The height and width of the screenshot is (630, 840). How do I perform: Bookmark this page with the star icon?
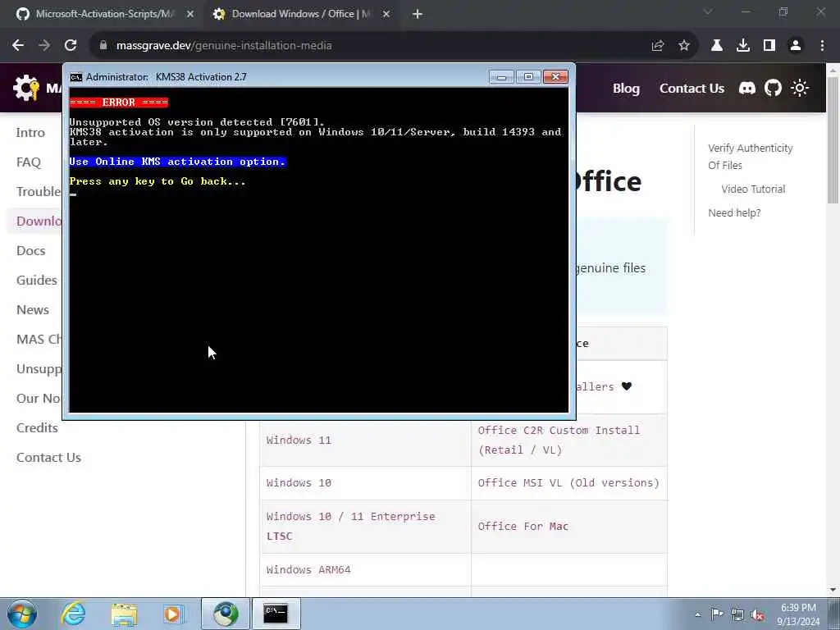point(684,46)
